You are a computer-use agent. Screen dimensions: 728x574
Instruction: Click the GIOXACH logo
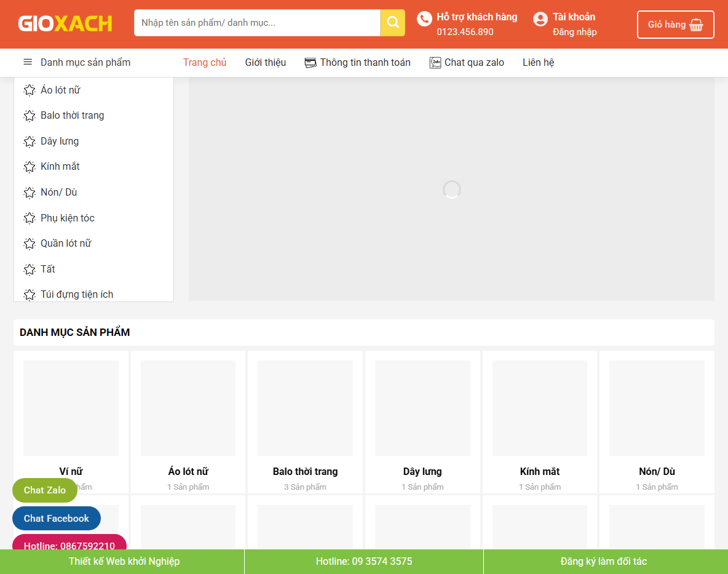point(65,24)
